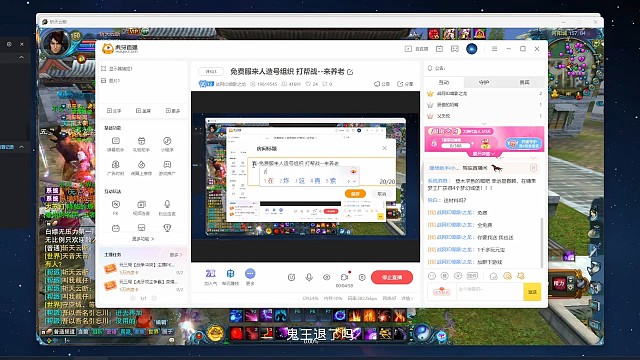Image resolution: width=640 pixels, height=360 pixels.
Task: Expand 更多功能 more functions
Action: pos(143,239)
